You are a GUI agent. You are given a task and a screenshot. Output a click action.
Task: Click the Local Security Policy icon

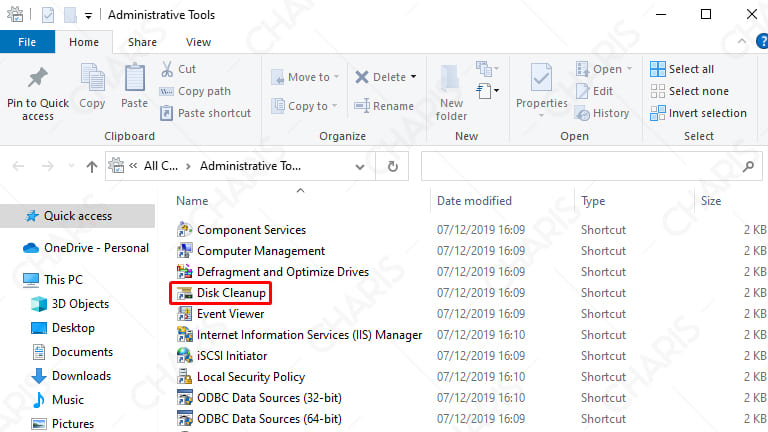click(185, 377)
